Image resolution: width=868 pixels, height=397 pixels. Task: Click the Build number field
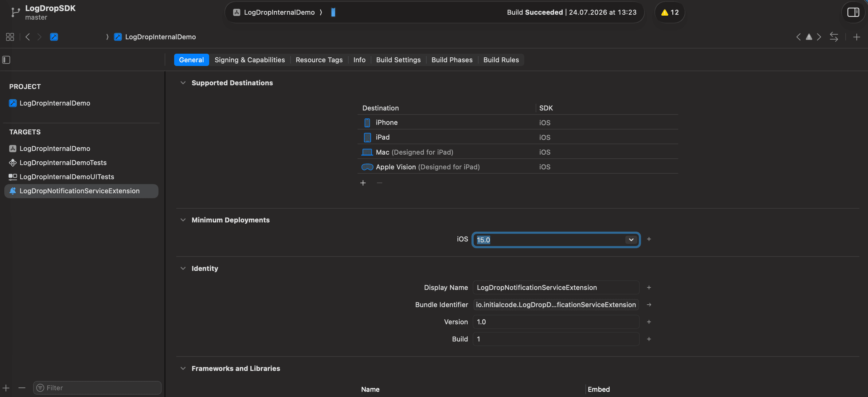(556, 339)
